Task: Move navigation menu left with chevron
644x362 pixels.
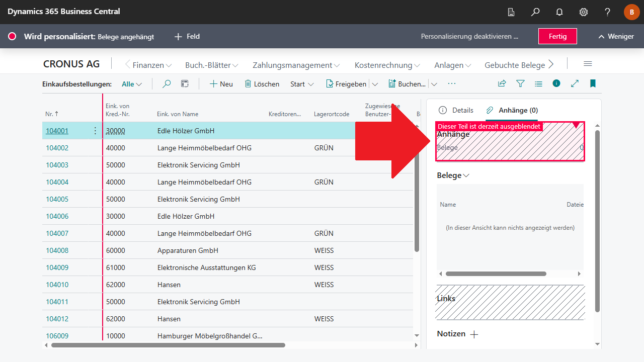Action: pos(128,64)
